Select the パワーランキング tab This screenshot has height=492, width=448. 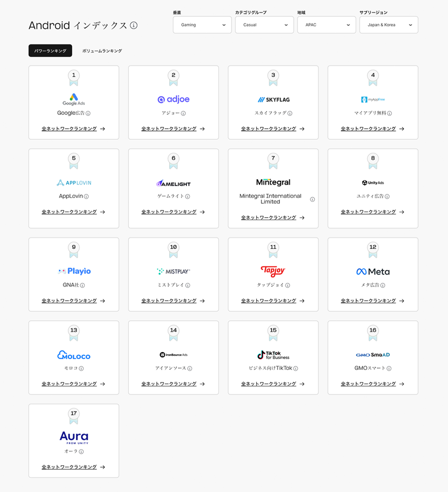[x=50, y=51]
